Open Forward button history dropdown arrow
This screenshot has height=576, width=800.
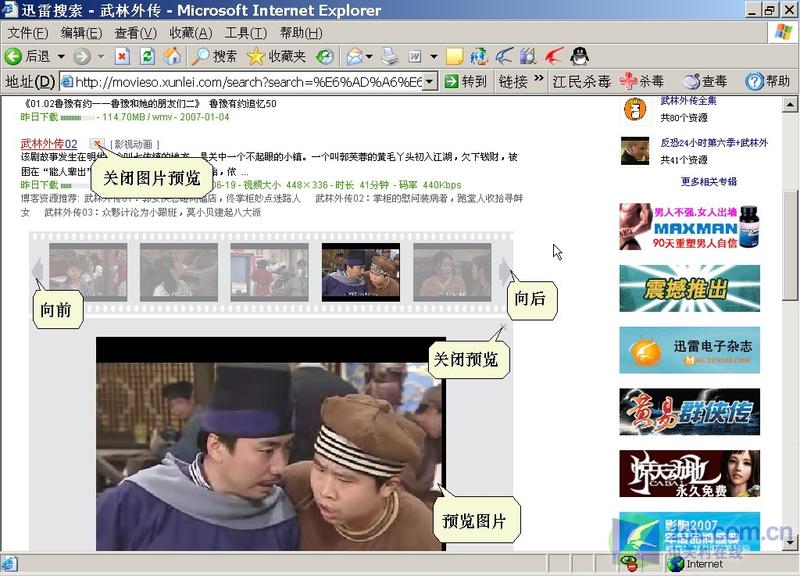[101, 56]
